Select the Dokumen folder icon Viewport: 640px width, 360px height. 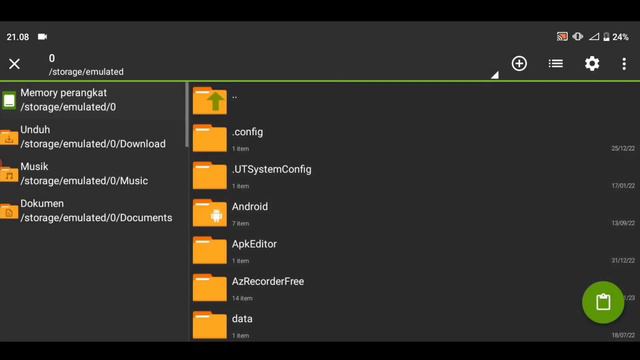pyautogui.click(x=9, y=211)
